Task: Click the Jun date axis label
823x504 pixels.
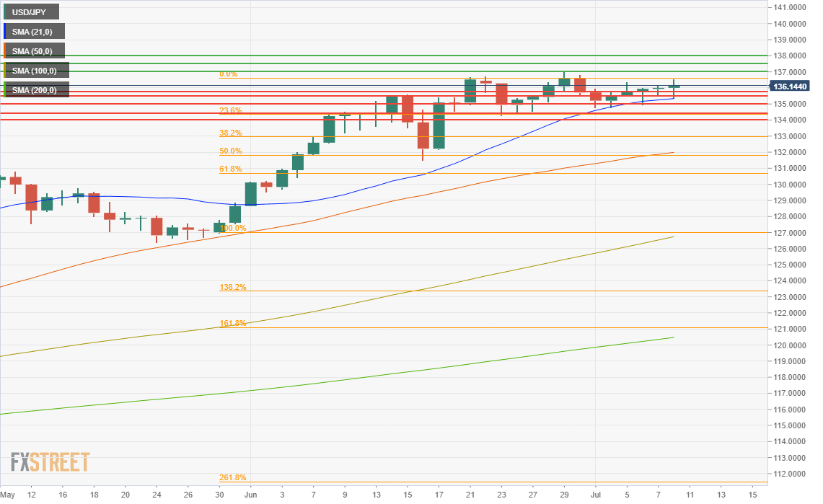Action: [250, 495]
